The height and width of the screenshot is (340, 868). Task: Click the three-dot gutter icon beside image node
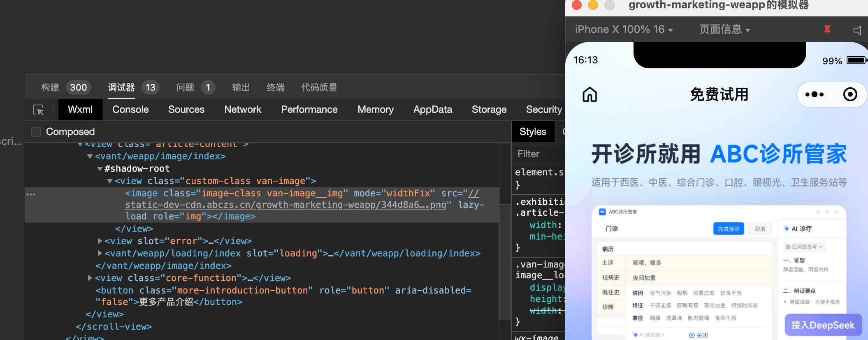point(31,194)
